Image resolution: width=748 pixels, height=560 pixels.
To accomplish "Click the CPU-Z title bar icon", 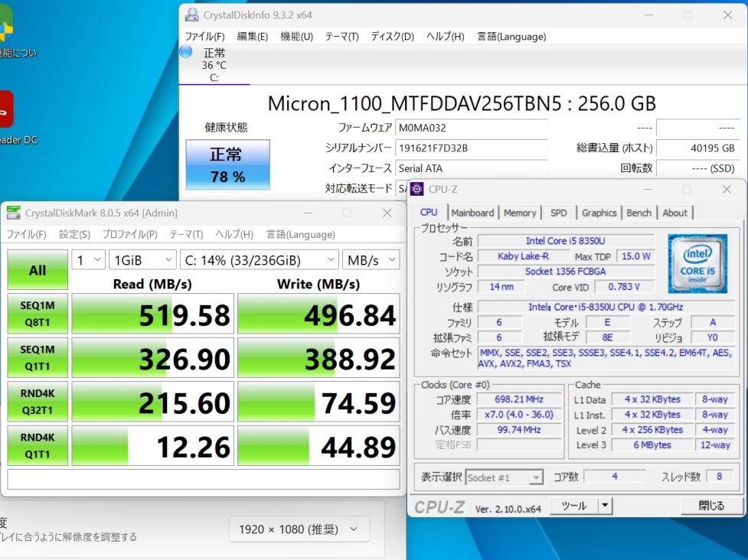I will [418, 190].
